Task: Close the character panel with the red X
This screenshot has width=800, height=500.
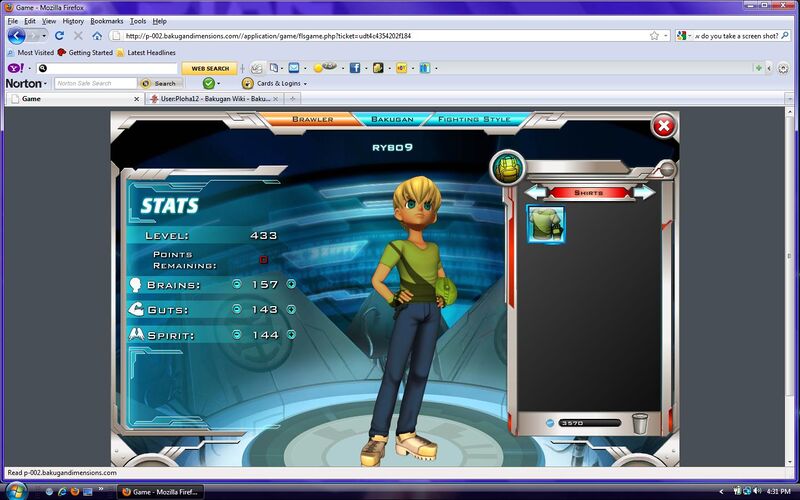Action: tap(663, 126)
